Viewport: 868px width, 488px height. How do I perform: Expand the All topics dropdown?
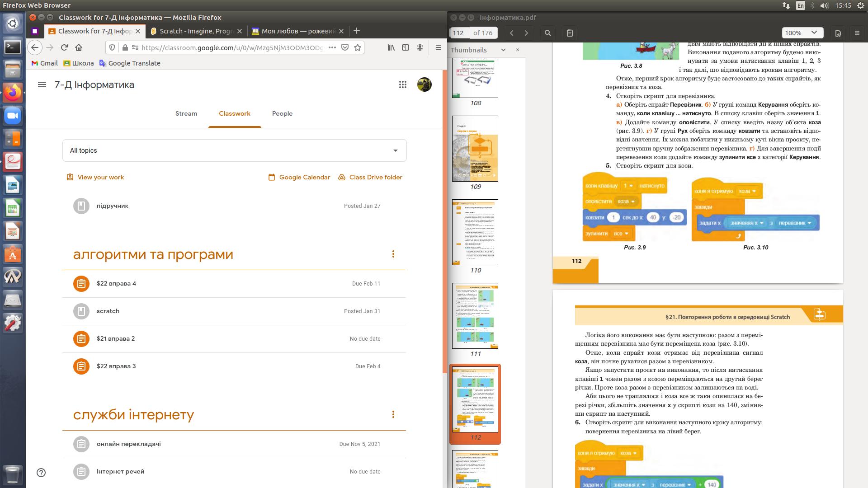coord(234,150)
